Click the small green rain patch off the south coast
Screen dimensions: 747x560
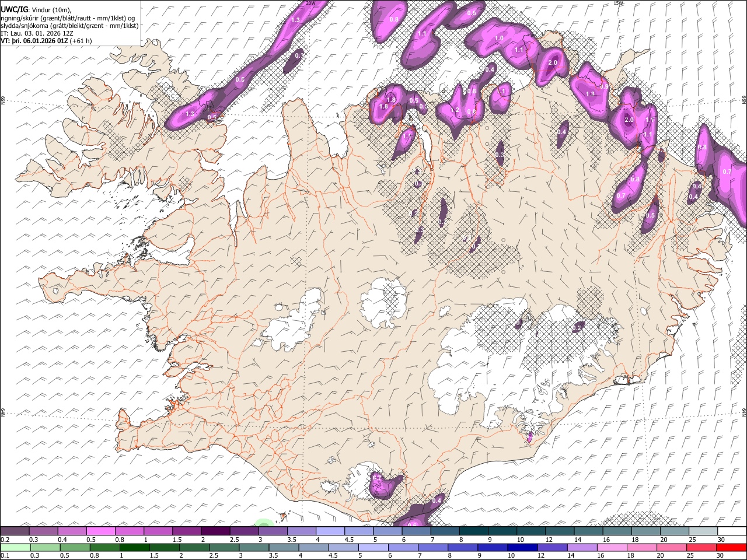click(264, 523)
